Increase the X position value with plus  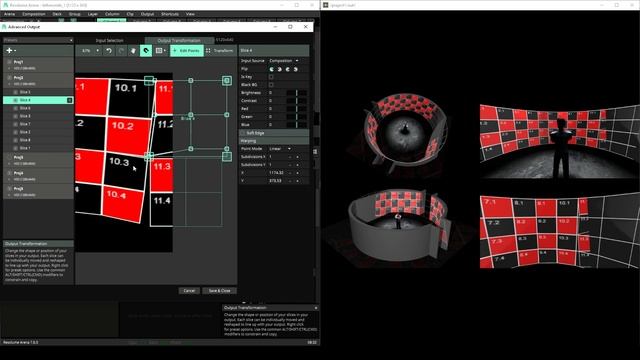click(297, 173)
